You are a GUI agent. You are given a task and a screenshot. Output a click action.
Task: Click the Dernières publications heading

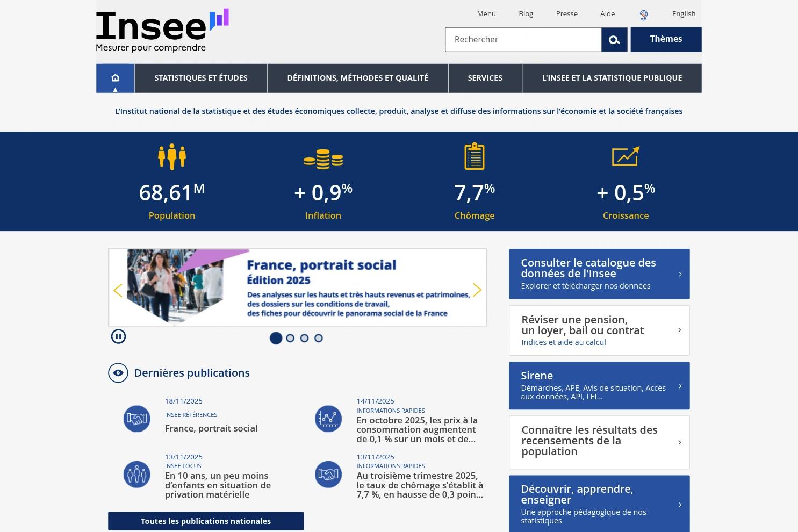click(192, 373)
